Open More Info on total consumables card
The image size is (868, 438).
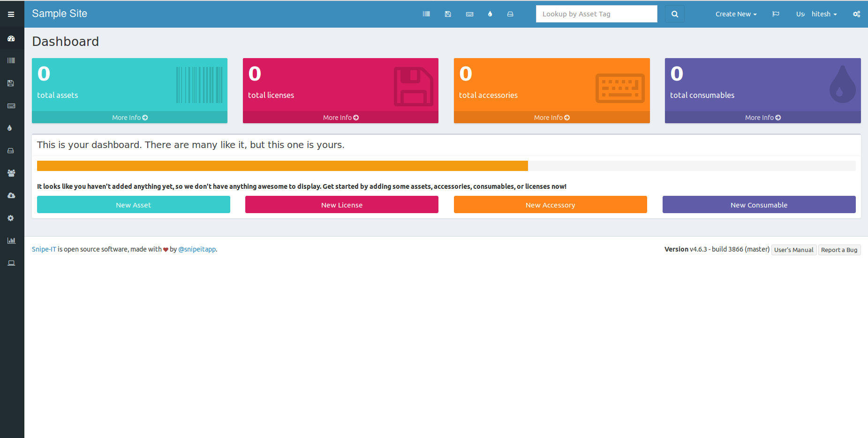click(763, 118)
